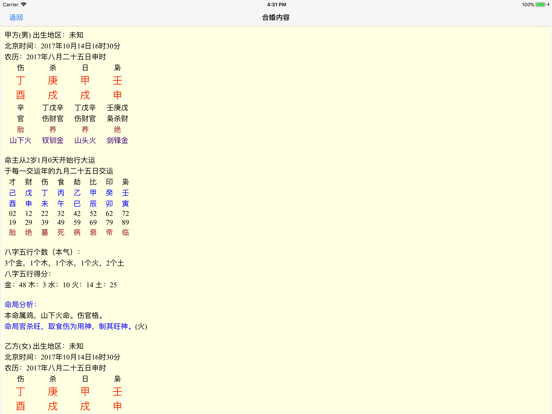Image resolution: width=552 pixels, height=414 pixels.
Task: Select line 于每一交运年的九月二十五日交运
Action: tap(59, 171)
